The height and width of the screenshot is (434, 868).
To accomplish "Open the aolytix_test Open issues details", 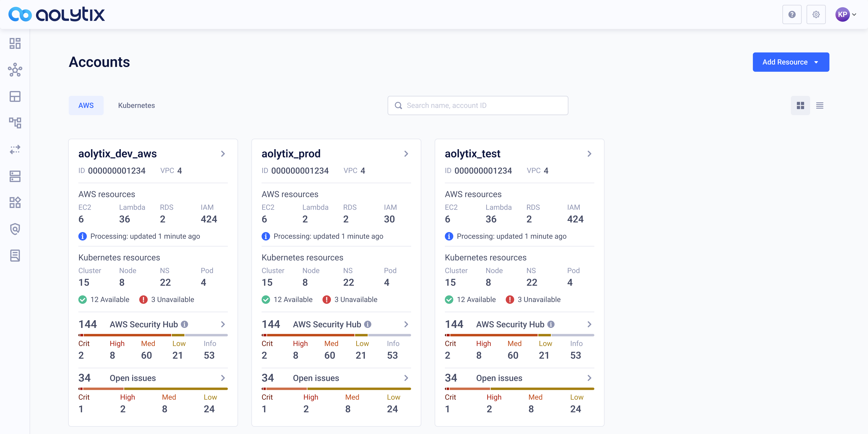I will click(x=589, y=378).
